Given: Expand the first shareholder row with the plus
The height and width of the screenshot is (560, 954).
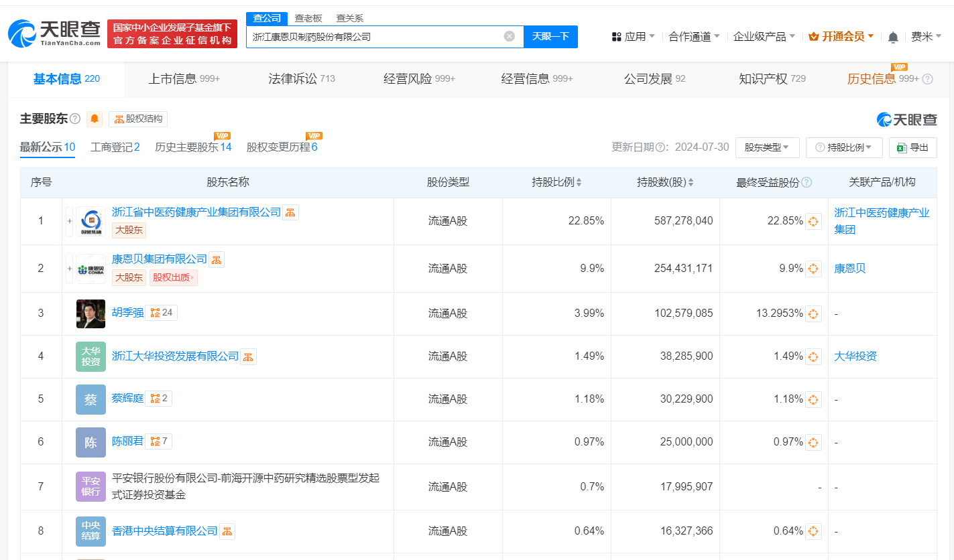Looking at the screenshot, I should click(69, 220).
